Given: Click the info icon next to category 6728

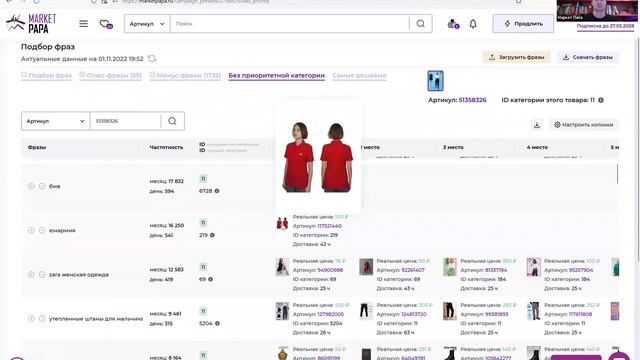Looking at the screenshot, I should click(x=217, y=191).
